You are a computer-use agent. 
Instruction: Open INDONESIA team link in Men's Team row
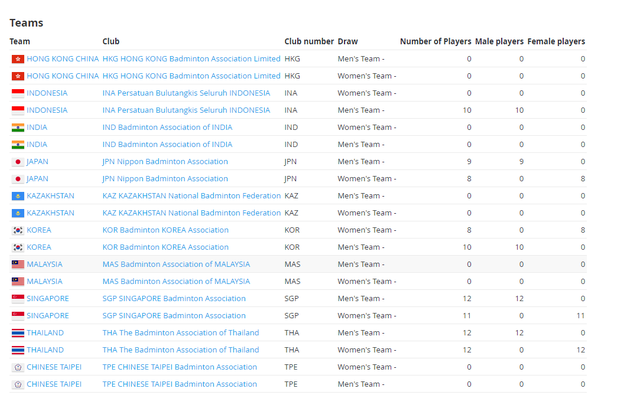[47, 110]
